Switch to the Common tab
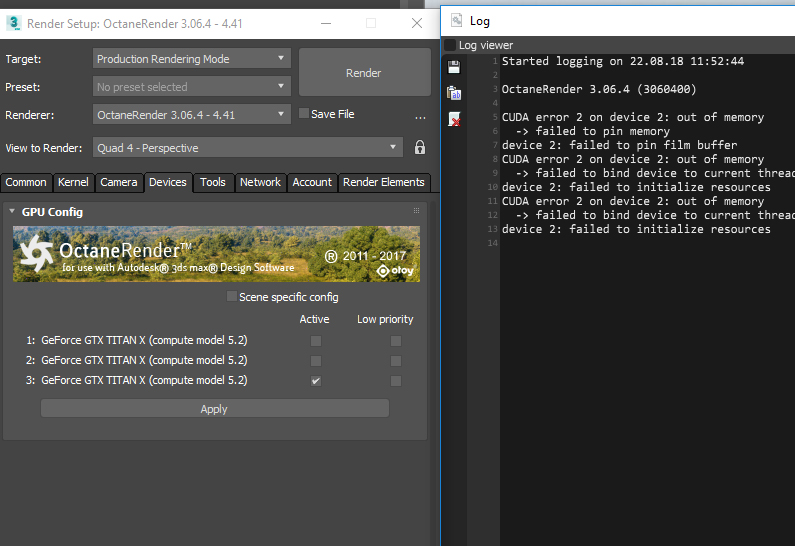Viewport: 795px width, 546px height. point(26,183)
